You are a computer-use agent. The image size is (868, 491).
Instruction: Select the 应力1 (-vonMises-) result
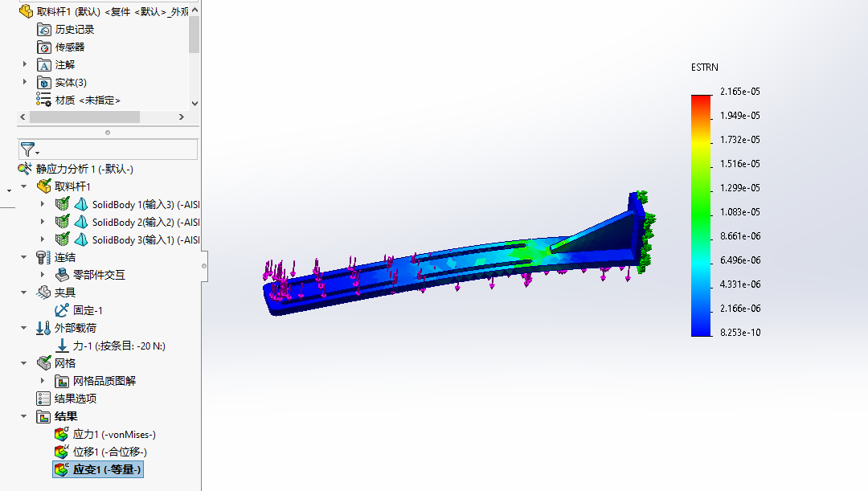(x=115, y=435)
